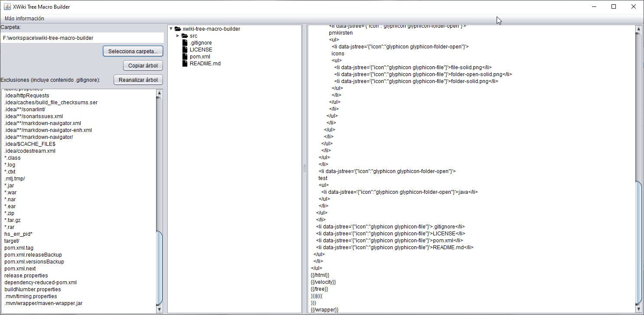This screenshot has width=644, height=315.
Task: Click the .mtj.tmp/ exclusion line
Action: tap(14, 179)
